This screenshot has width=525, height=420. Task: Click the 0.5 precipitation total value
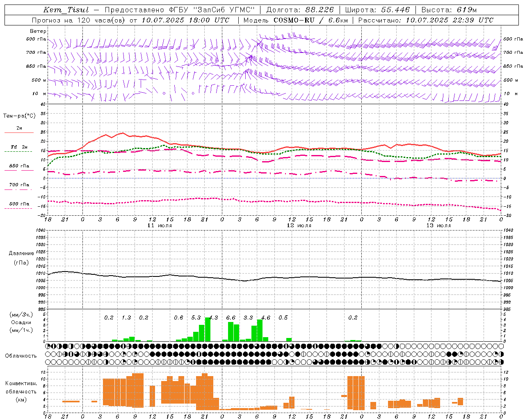283,317
